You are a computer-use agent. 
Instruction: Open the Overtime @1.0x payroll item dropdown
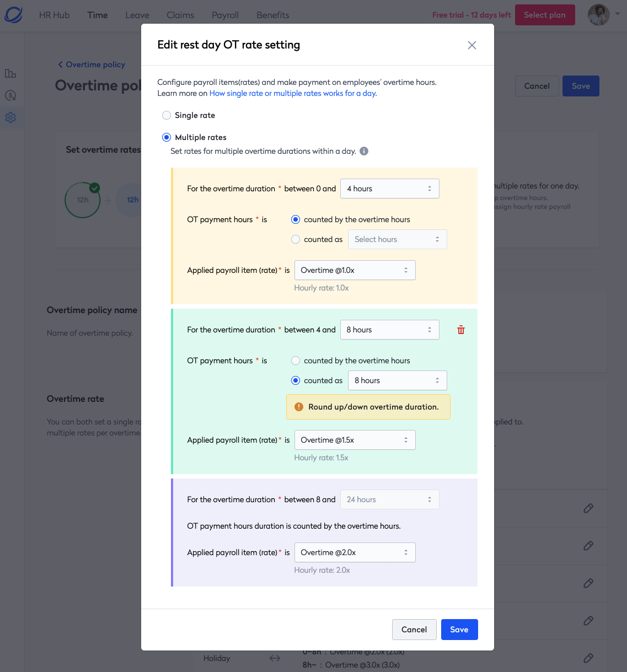tap(355, 270)
